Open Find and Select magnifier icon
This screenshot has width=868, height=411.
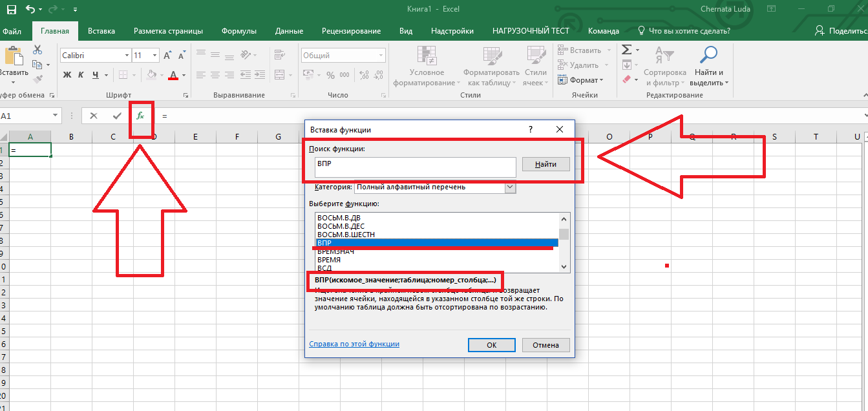[709, 55]
